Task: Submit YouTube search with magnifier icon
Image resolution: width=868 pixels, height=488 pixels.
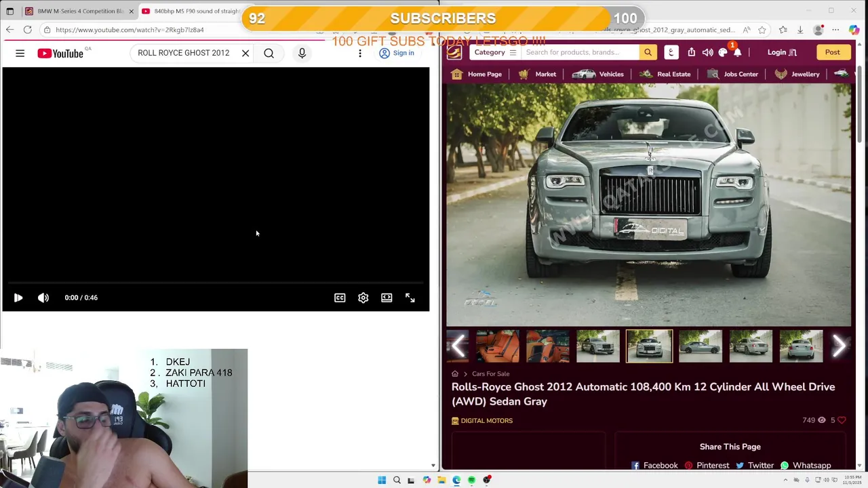Action: (x=269, y=53)
